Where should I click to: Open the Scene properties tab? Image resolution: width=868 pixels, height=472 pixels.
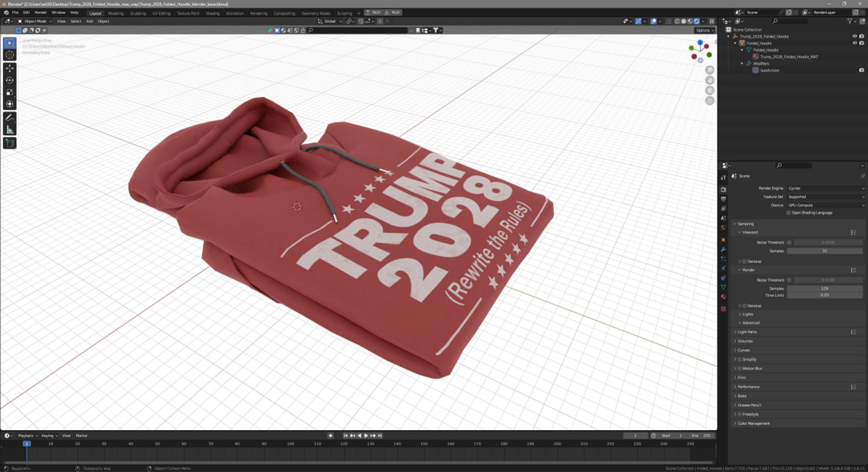pos(723,218)
